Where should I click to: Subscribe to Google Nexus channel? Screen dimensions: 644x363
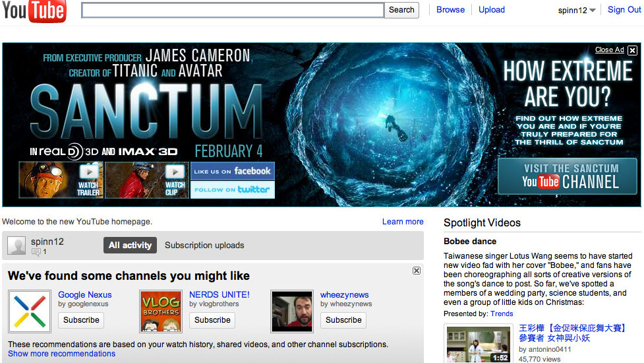click(81, 320)
